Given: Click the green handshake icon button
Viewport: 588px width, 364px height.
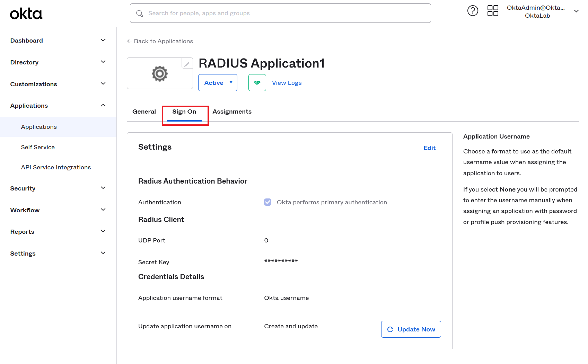Looking at the screenshot, I should point(257,83).
